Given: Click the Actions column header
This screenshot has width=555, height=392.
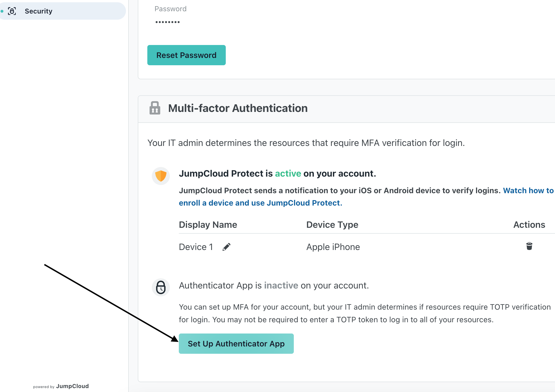Looking at the screenshot, I should 529,225.
